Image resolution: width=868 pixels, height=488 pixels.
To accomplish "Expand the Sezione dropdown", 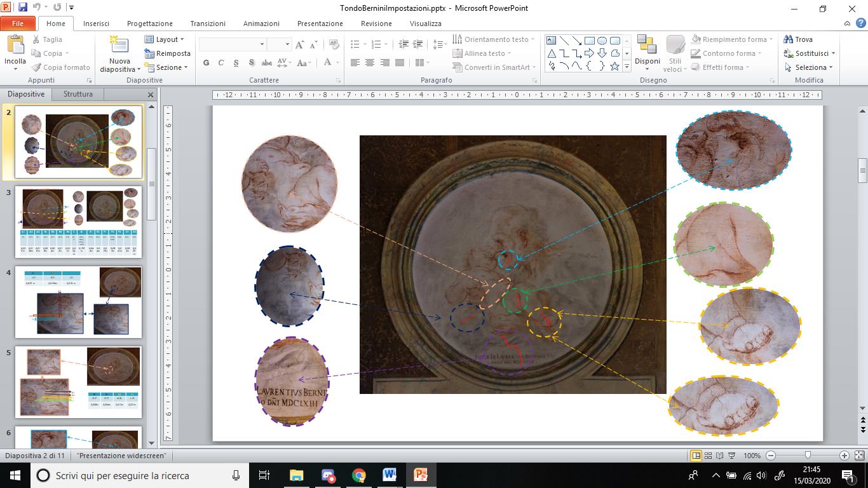I will click(166, 67).
